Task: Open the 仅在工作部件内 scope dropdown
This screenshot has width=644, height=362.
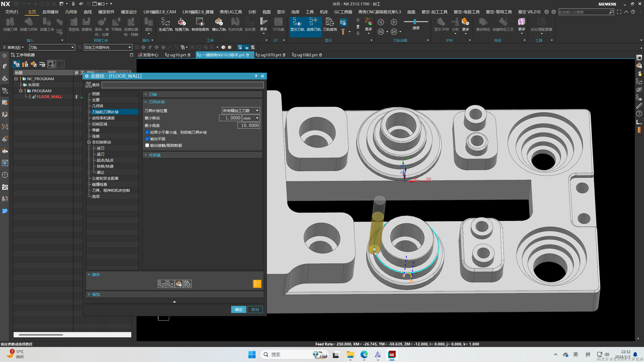Action: point(108,47)
